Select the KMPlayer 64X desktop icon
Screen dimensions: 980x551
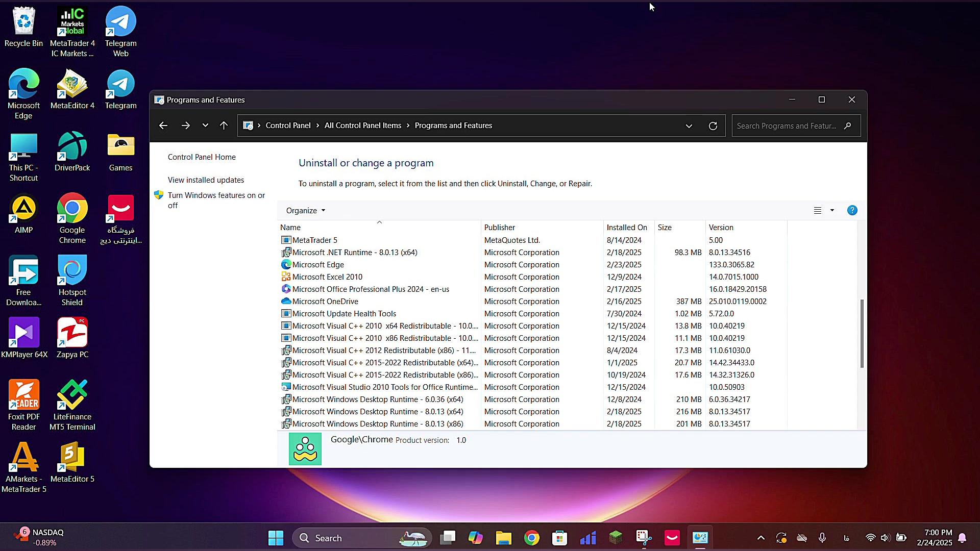tap(23, 338)
